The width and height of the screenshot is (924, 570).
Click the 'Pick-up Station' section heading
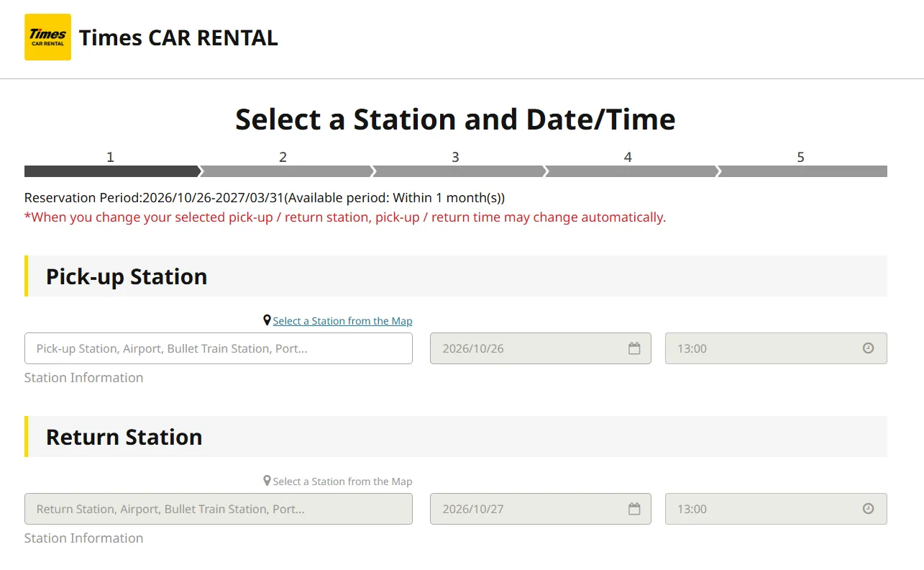point(127,276)
